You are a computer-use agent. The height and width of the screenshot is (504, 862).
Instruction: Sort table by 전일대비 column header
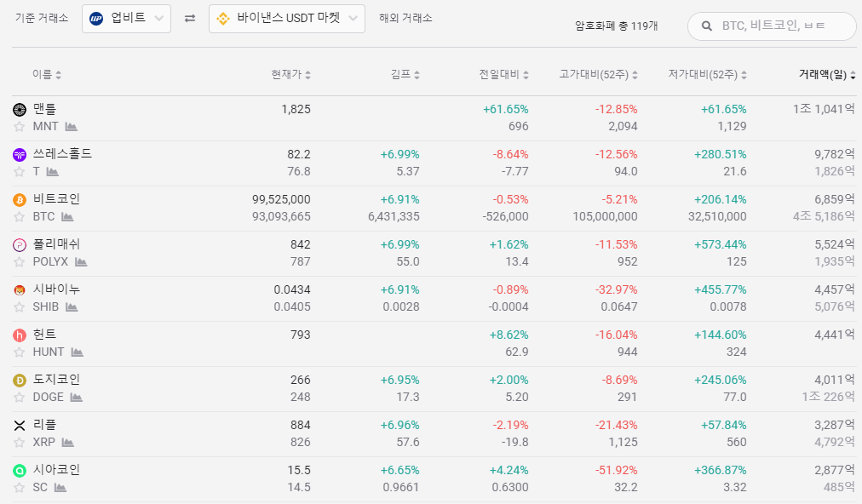[x=504, y=75]
